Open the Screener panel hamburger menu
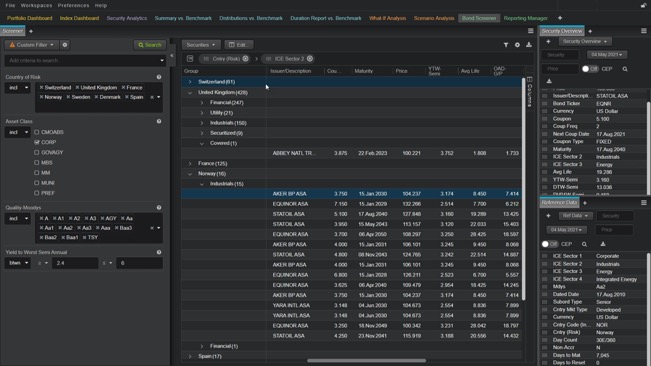This screenshot has width=651, height=366. tap(531, 31)
